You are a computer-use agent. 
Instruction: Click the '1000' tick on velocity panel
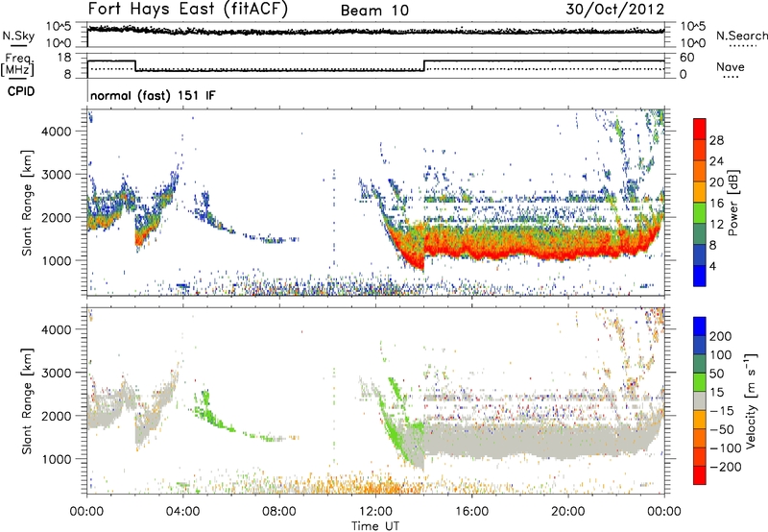click(57, 459)
